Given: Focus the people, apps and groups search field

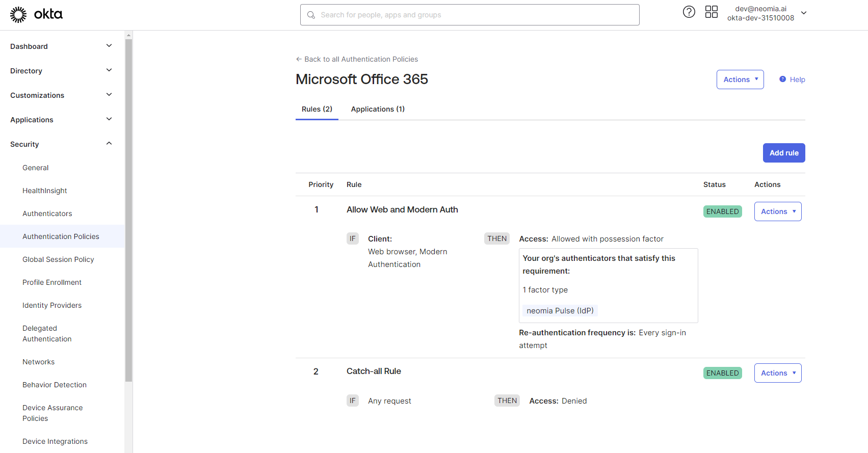Looking at the screenshot, I should point(470,15).
